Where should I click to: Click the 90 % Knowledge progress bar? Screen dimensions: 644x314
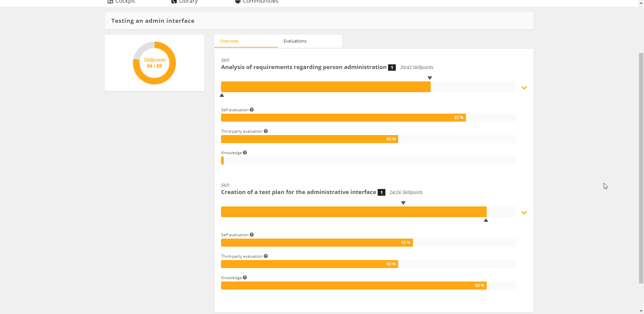354,286
